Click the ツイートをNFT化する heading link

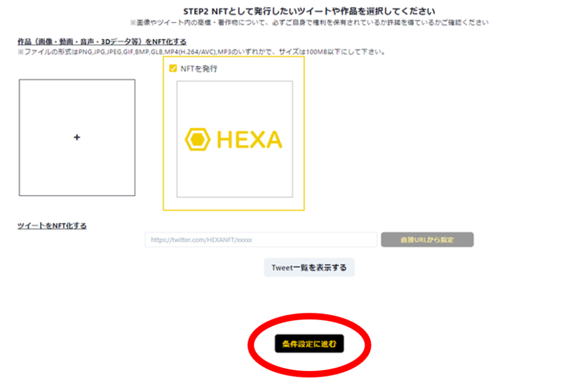pyautogui.click(x=52, y=225)
